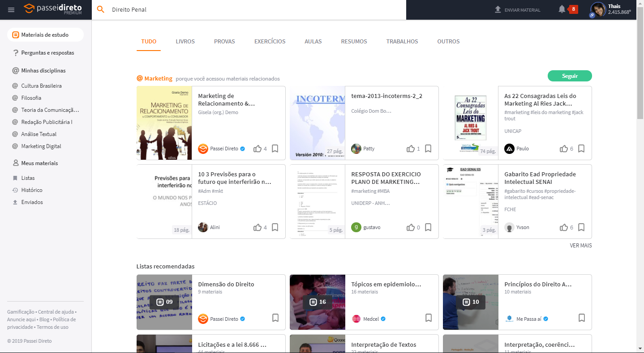Screen dimensions: 644x353
Task: Switch to the AULAS tab
Action: click(313, 42)
